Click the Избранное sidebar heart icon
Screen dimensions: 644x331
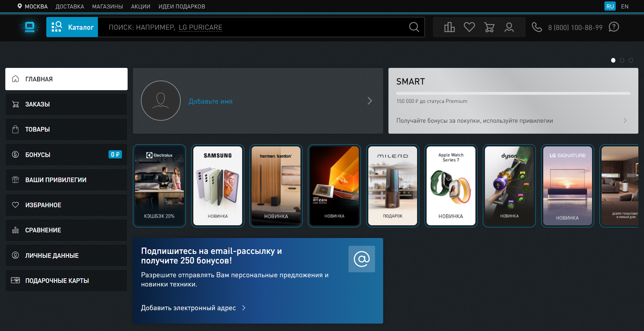pyautogui.click(x=15, y=205)
